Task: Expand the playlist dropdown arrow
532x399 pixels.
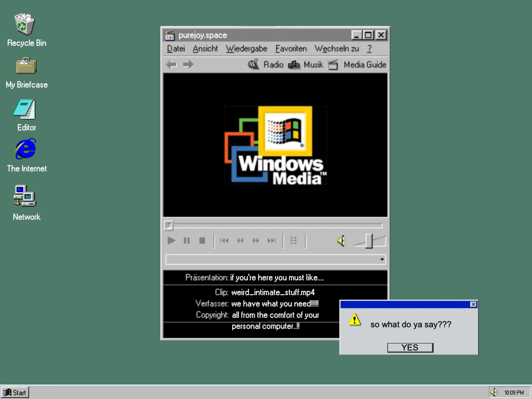Action: [x=382, y=260]
